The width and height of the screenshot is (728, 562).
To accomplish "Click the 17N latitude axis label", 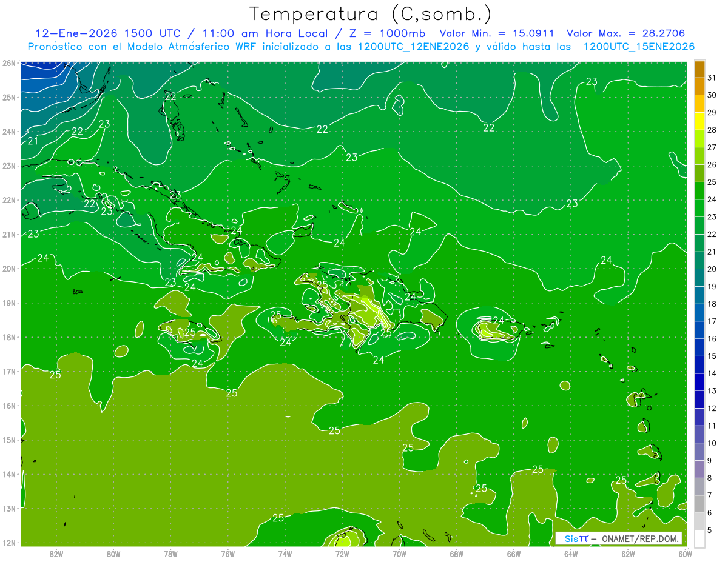I will click(x=8, y=371).
